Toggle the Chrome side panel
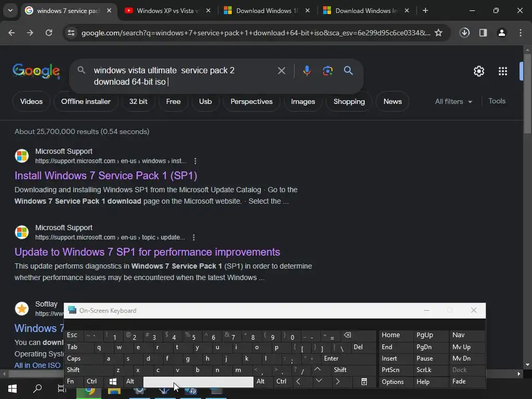 point(483,33)
